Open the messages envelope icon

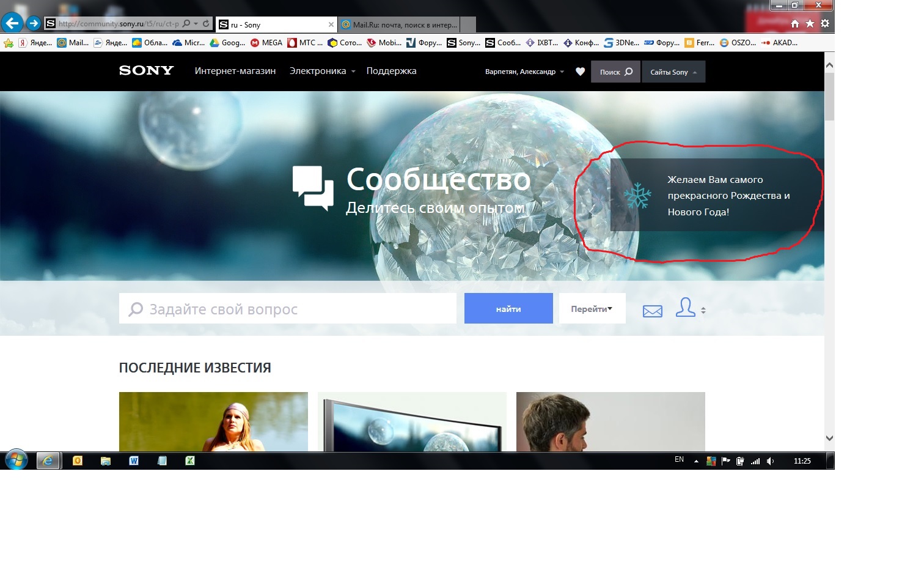click(x=652, y=311)
